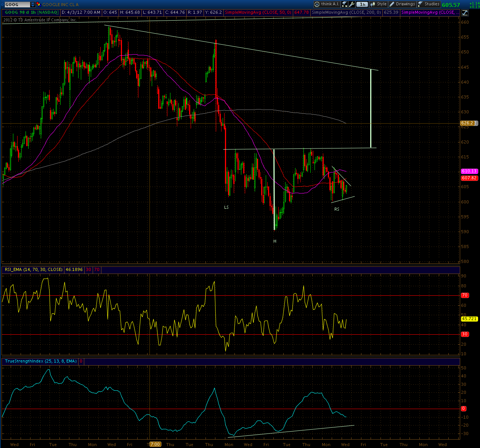Click the 647.78 moving average value

[302, 13]
